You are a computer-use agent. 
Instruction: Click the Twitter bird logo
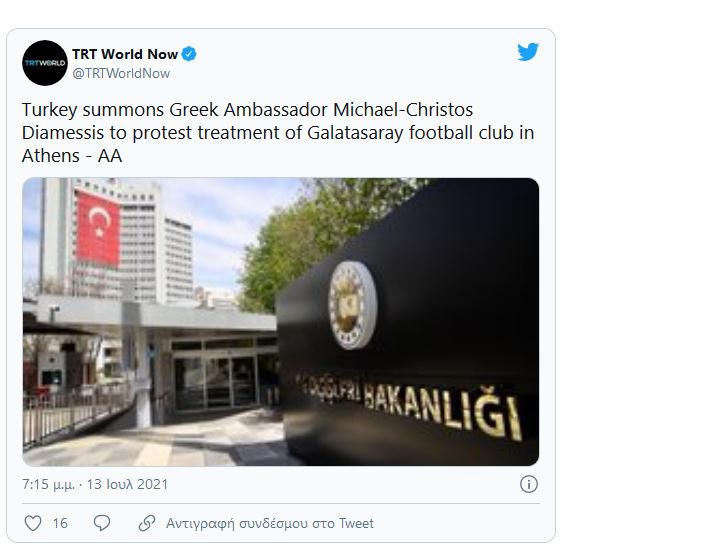point(528,52)
